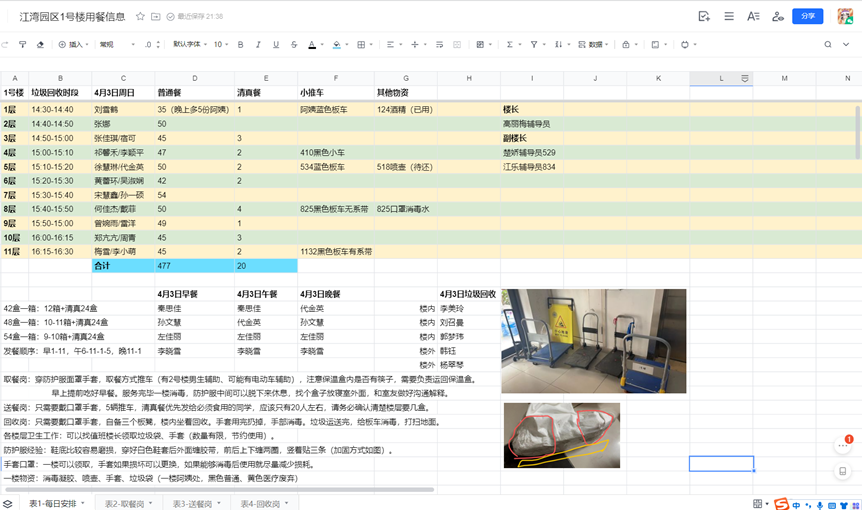This screenshot has height=510, width=862.
Task: Click the font color A swatch
Action: [311, 45]
